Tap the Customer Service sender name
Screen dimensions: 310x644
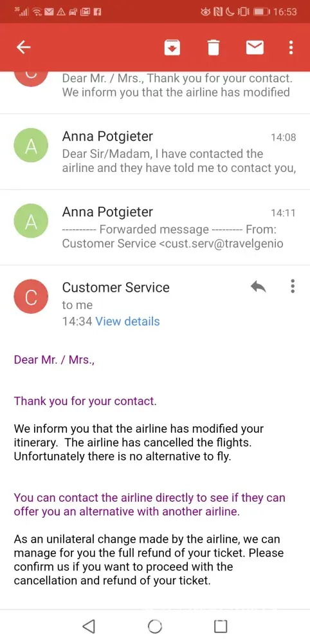pyautogui.click(x=116, y=287)
